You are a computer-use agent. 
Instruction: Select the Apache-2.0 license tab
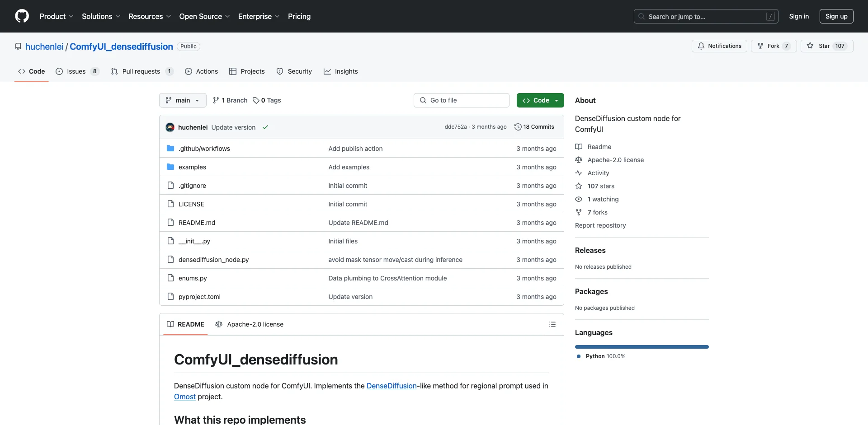(x=250, y=324)
